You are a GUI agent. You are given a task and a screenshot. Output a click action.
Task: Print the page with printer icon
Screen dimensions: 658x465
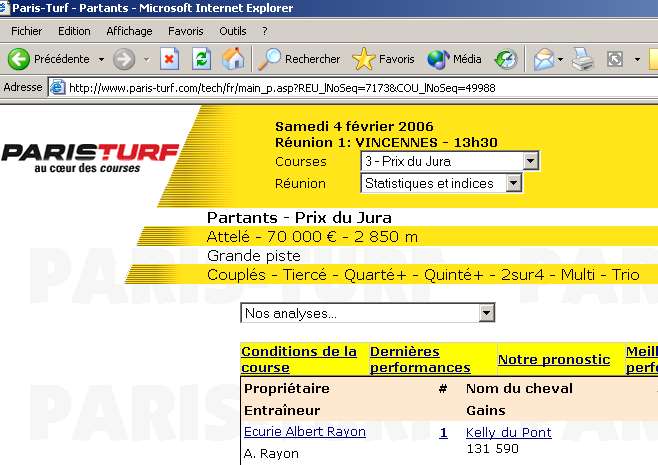583,59
